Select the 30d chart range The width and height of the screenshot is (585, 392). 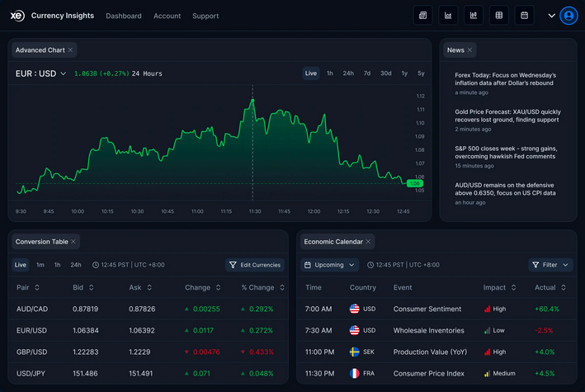(x=386, y=73)
